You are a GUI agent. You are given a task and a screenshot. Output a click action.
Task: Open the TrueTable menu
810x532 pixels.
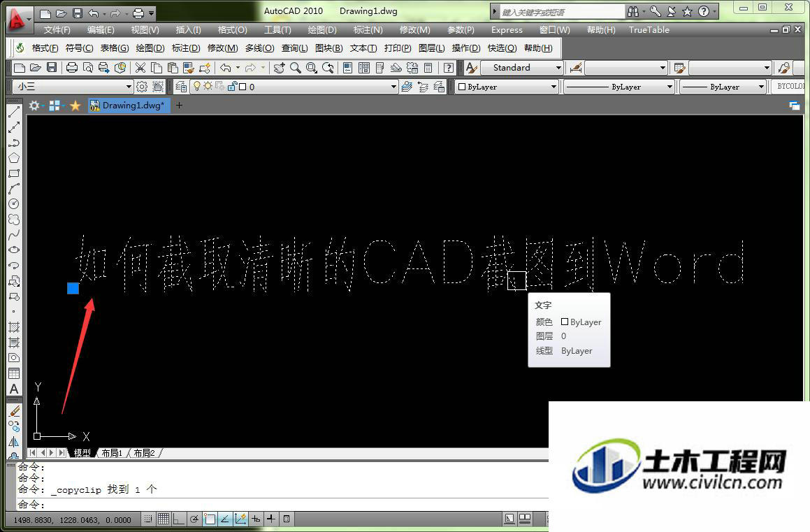click(x=649, y=30)
